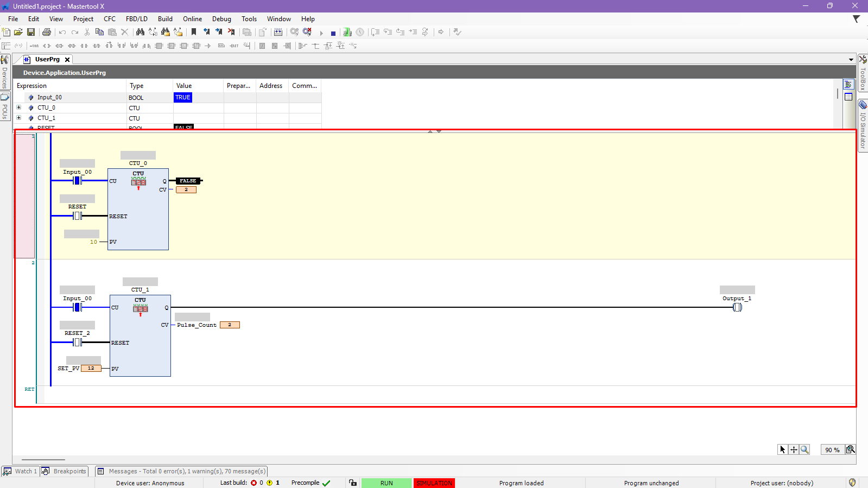Screen dimensions: 868x488
Task: Click the Find binoculars icon
Action: [x=140, y=33]
